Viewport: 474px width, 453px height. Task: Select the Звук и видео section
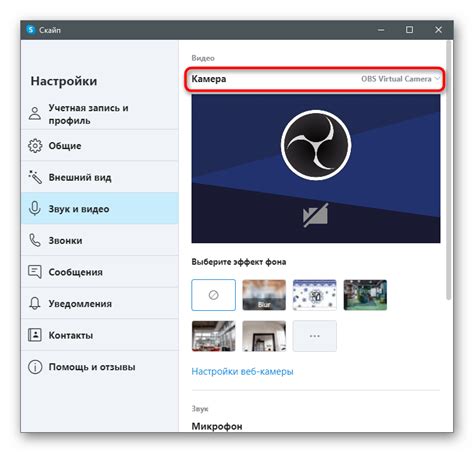(100, 209)
